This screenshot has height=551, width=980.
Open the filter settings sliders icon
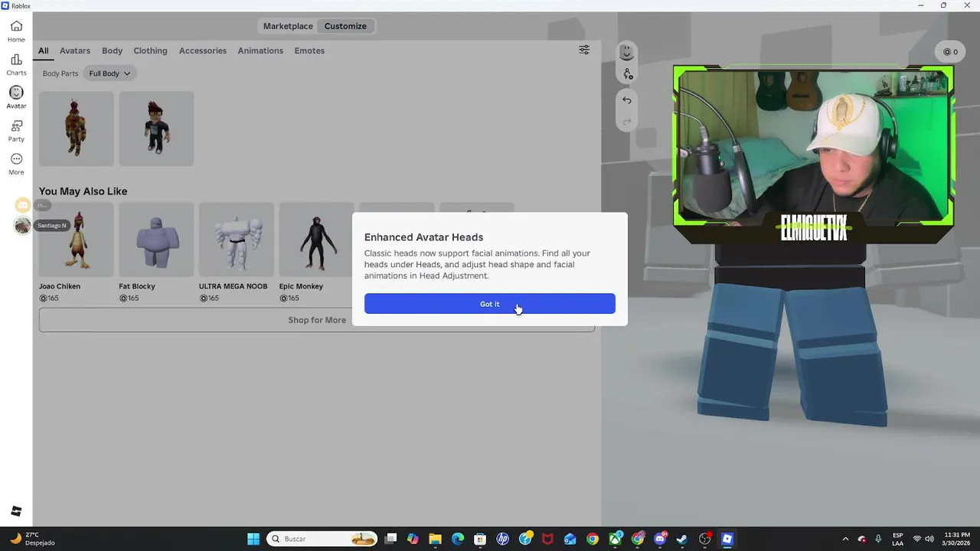click(584, 50)
